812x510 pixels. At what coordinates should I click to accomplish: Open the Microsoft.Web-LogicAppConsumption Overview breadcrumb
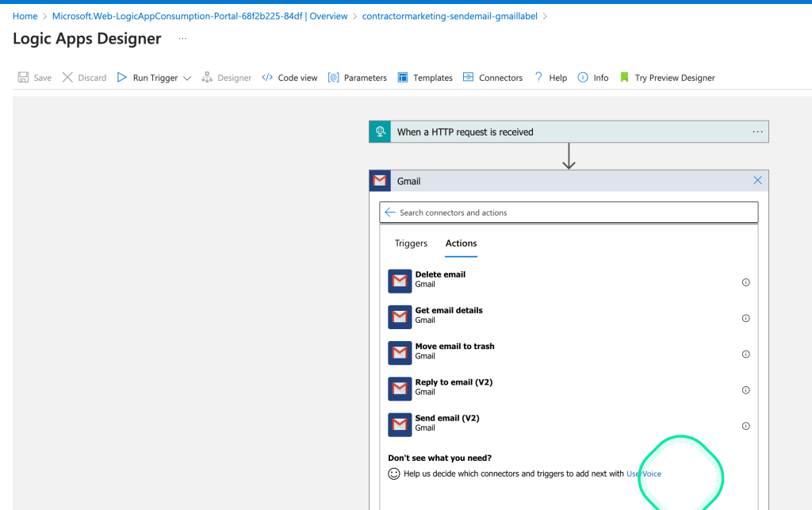[x=200, y=16]
